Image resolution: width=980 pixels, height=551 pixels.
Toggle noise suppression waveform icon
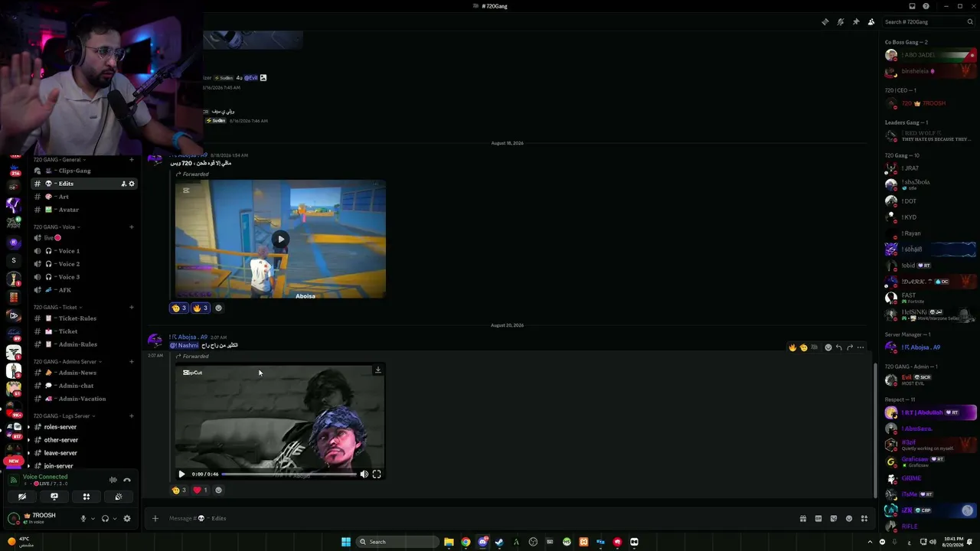coord(113,480)
